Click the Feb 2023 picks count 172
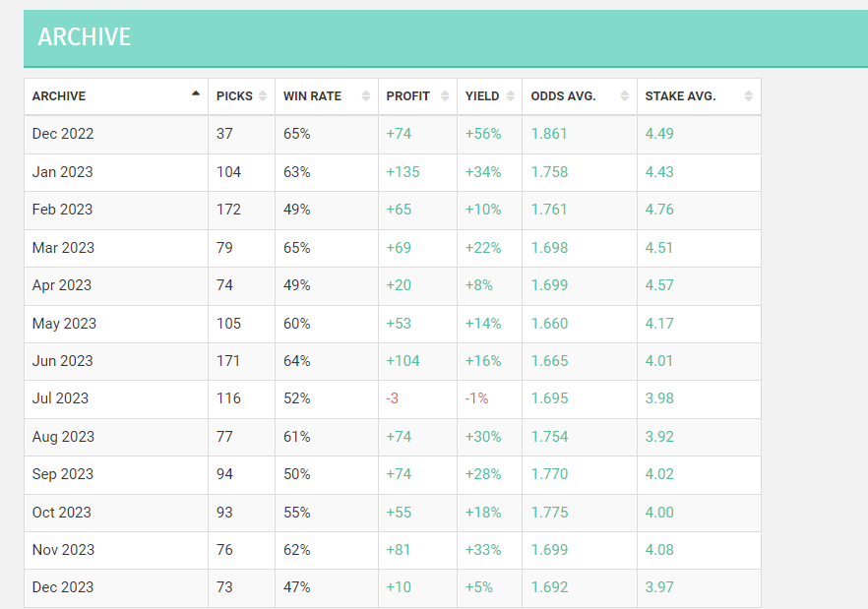This screenshot has width=868, height=609. tap(228, 210)
